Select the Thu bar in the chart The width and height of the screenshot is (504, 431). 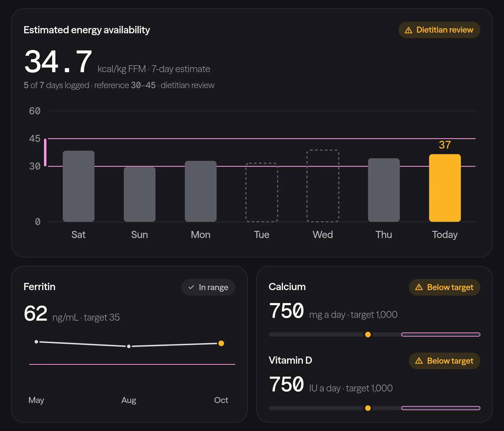[x=384, y=190]
